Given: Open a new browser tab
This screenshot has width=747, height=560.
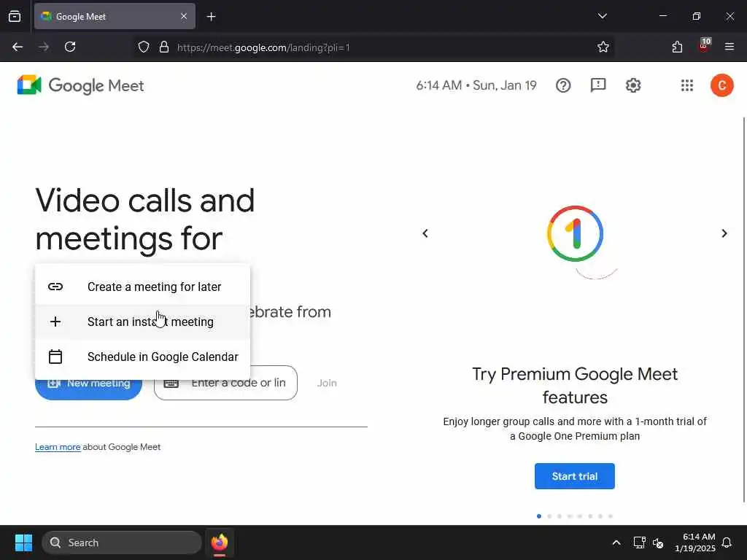Looking at the screenshot, I should point(211,17).
